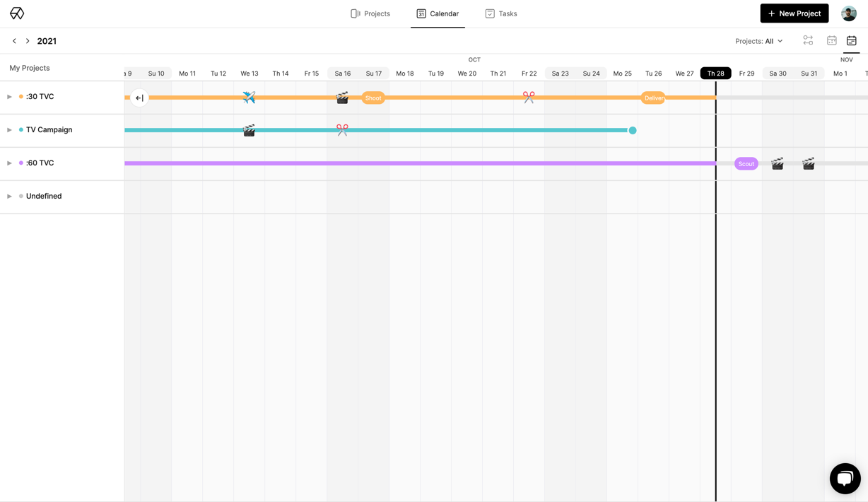Open the Projects: All filter dropdown
Screen dimensions: 868x502
tap(758, 41)
